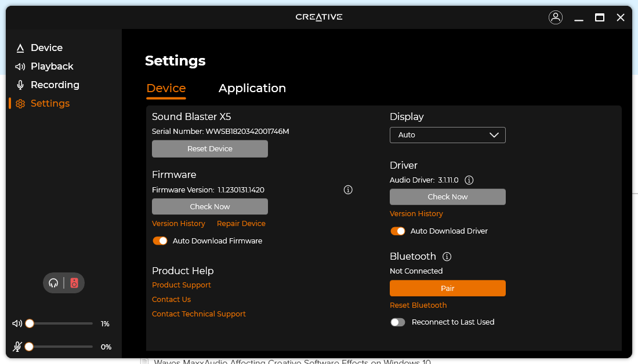
Task: Open the Settings section in sidebar
Action: point(50,104)
